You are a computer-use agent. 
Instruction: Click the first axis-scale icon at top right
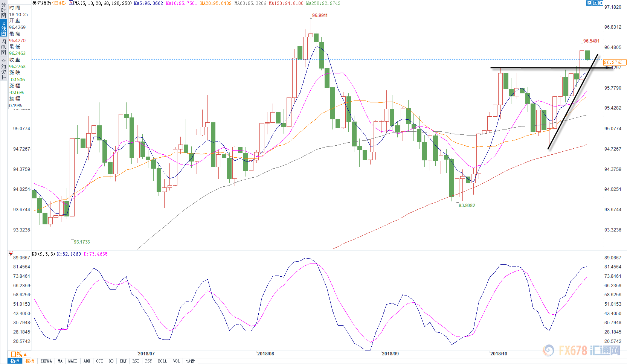pos(589,3)
